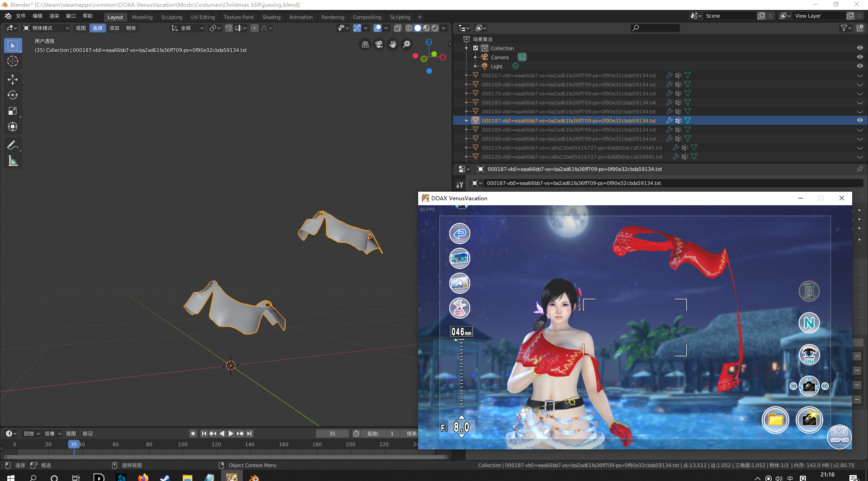This screenshot has width=868, height=481.
Task: Click the Blender icon in Windows taskbar
Action: point(254,477)
